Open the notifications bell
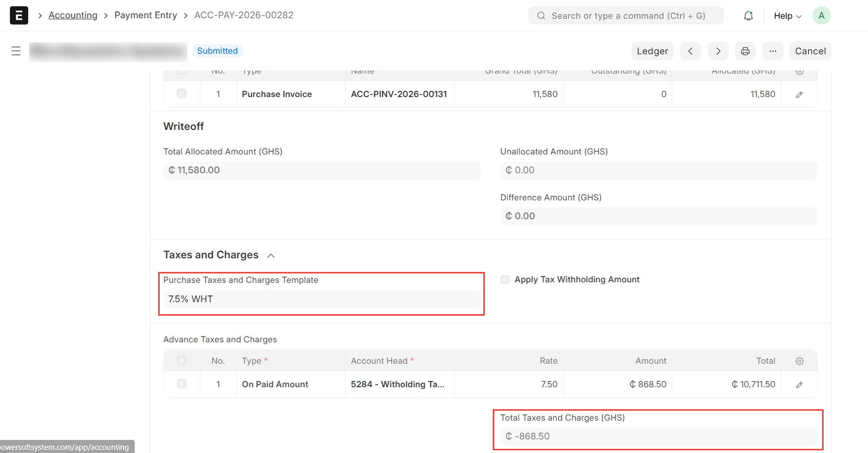The image size is (868, 453). (x=748, y=16)
